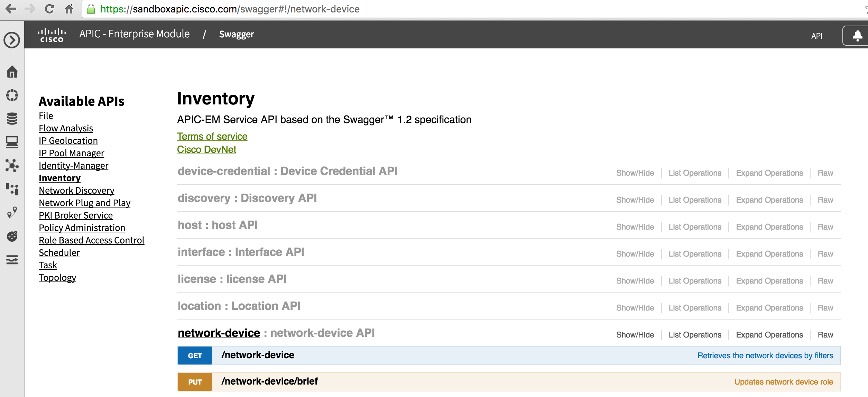Viewport: 868px width, 397px height.
Task: Open the Task API link
Action: [x=48, y=265]
